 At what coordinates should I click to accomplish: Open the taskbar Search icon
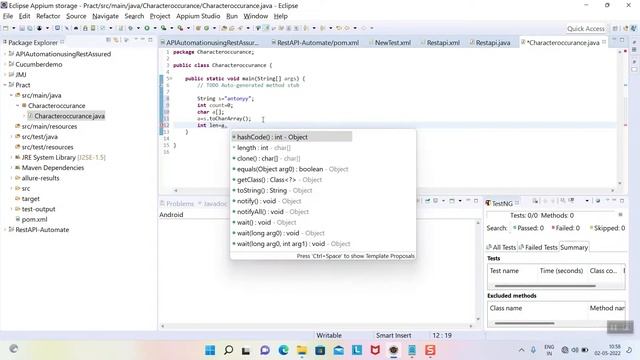[228, 350]
